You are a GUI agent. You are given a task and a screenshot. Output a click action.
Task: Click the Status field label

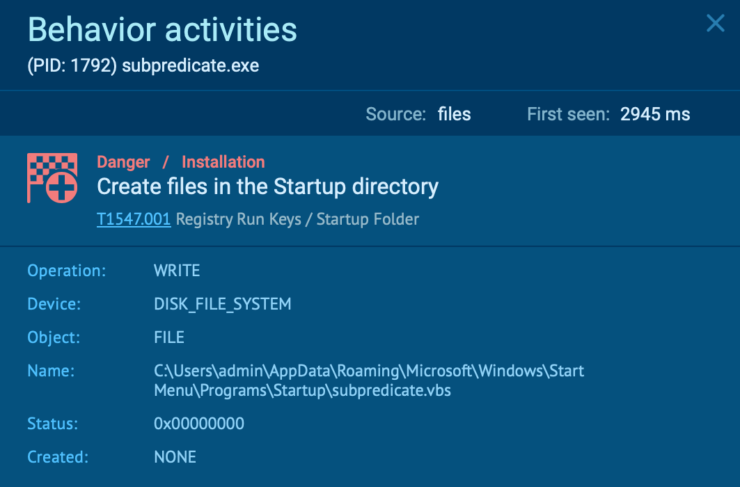point(54,424)
